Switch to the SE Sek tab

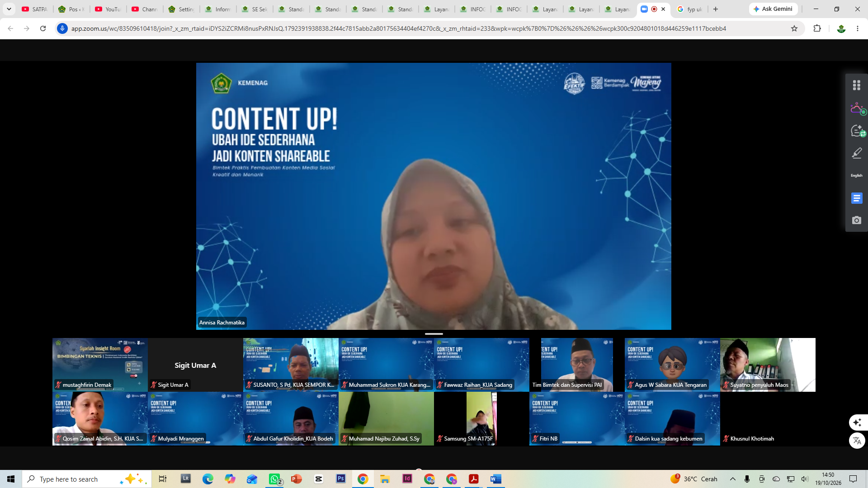[x=255, y=9]
